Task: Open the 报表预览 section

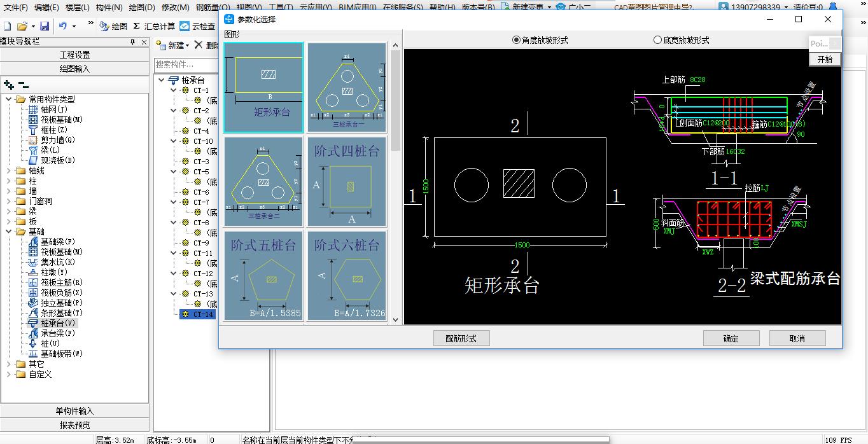Action: point(74,425)
